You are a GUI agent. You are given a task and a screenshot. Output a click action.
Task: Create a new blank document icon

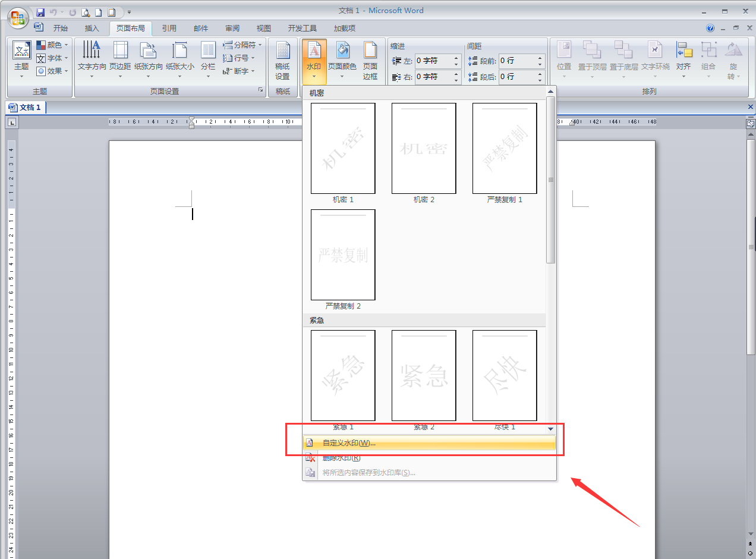click(x=99, y=12)
